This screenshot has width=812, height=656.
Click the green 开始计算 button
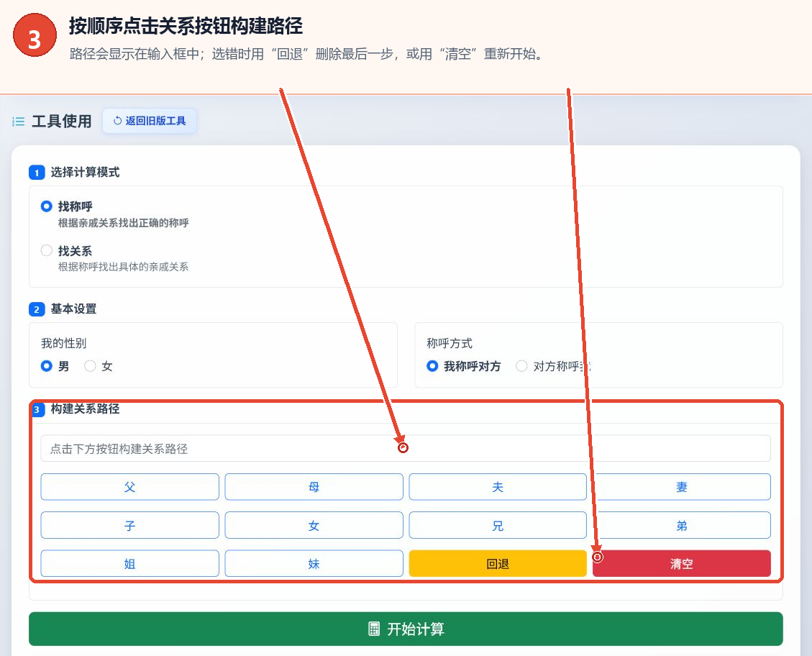[406, 629]
